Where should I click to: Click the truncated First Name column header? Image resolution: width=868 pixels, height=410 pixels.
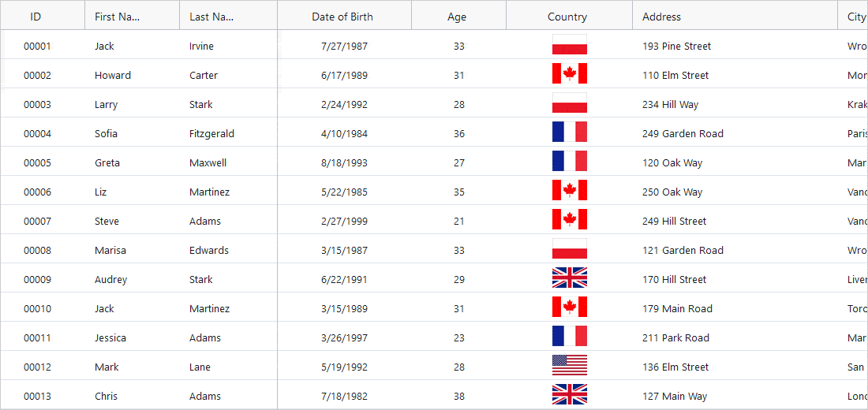click(x=117, y=17)
